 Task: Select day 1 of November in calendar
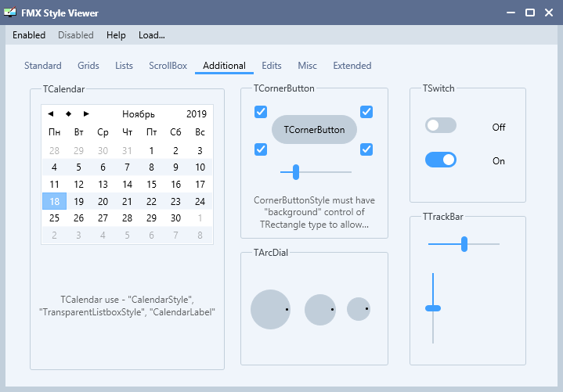tap(152, 151)
